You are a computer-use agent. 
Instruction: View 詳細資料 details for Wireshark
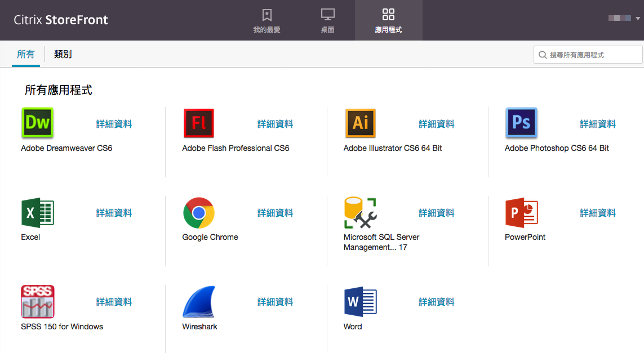coord(275,302)
